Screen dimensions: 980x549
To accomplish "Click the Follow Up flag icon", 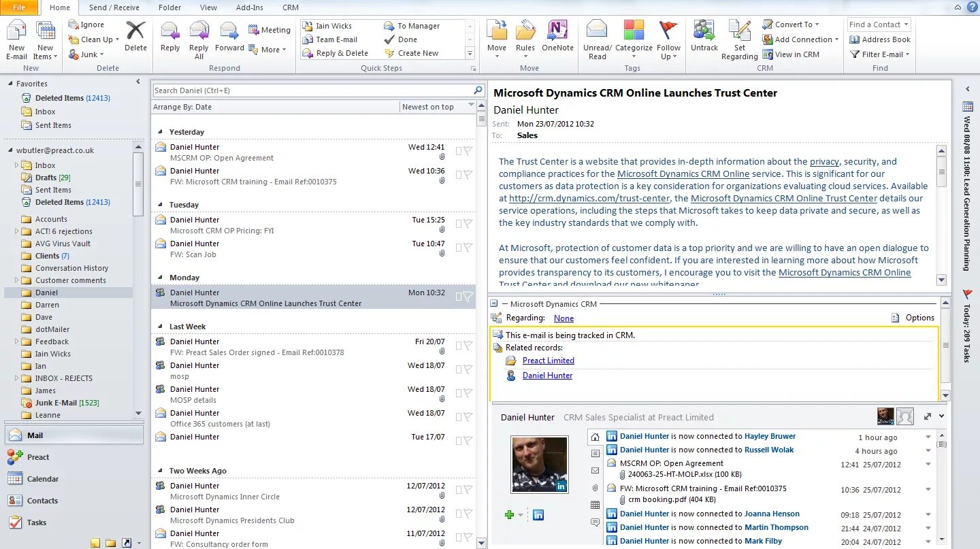I will point(668,31).
